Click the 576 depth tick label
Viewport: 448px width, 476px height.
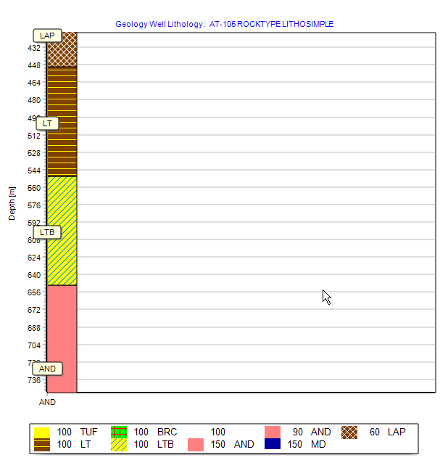pyautogui.click(x=34, y=205)
